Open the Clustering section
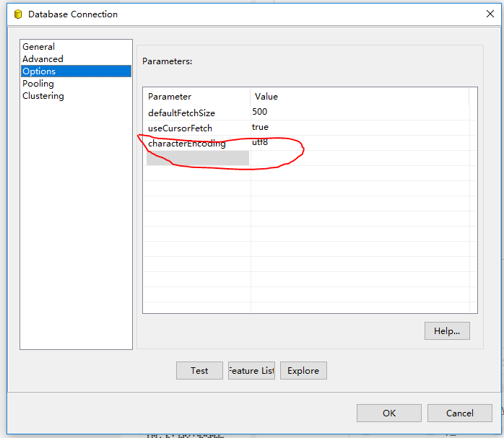The image size is (504, 438). pos(76,96)
